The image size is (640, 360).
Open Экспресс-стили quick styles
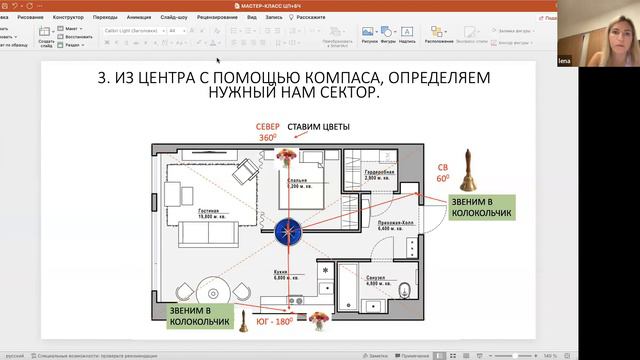click(471, 34)
